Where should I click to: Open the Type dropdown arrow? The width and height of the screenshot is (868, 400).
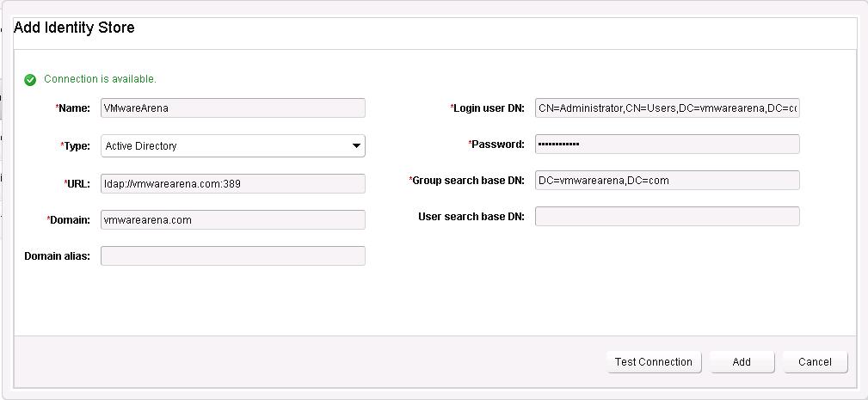click(356, 146)
